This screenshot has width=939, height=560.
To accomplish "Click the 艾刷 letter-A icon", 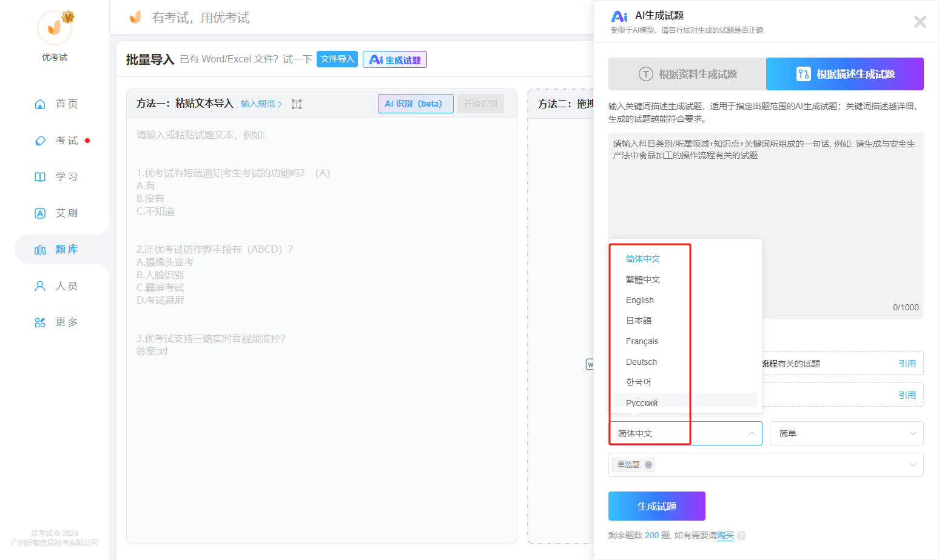I will tap(40, 213).
